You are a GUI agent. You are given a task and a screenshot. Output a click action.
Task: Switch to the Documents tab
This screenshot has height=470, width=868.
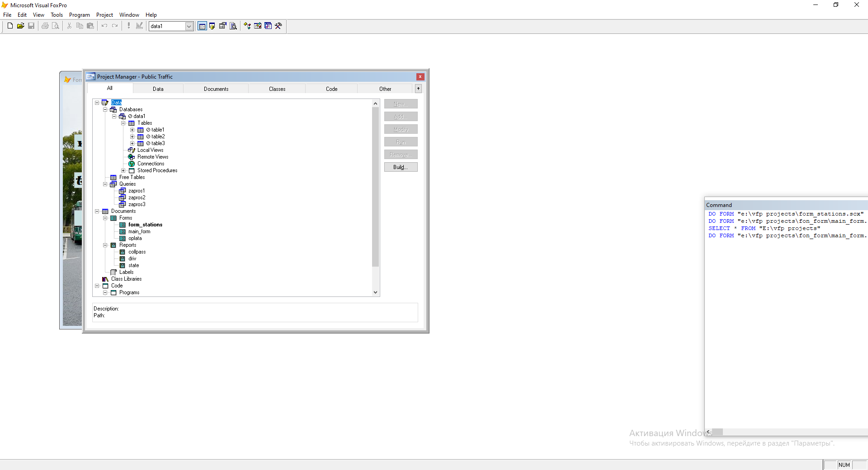pos(216,89)
